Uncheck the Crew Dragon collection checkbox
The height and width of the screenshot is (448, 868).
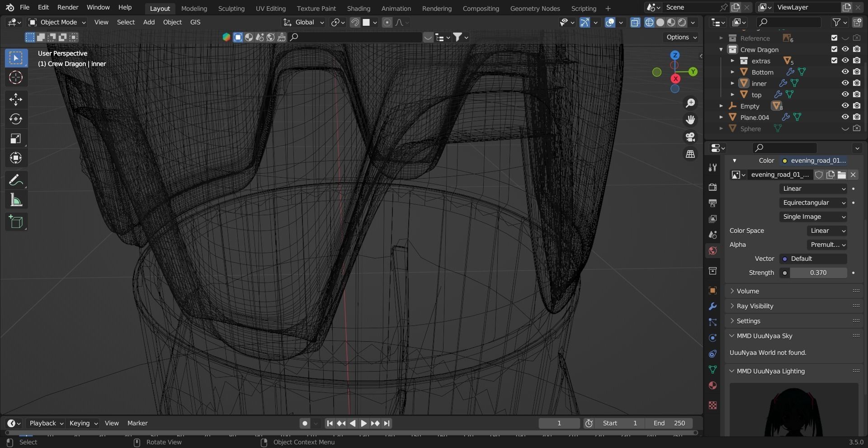[834, 49]
